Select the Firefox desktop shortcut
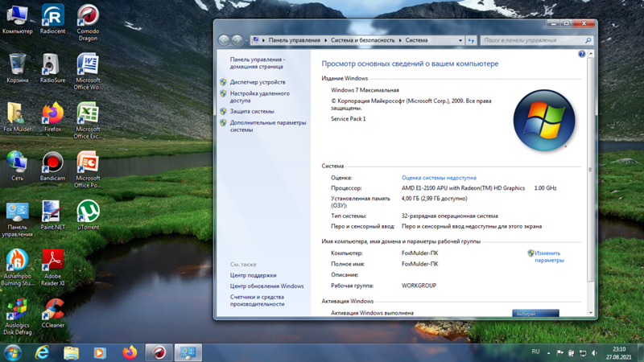Viewport: 644px width, 362px height. pyautogui.click(x=52, y=117)
